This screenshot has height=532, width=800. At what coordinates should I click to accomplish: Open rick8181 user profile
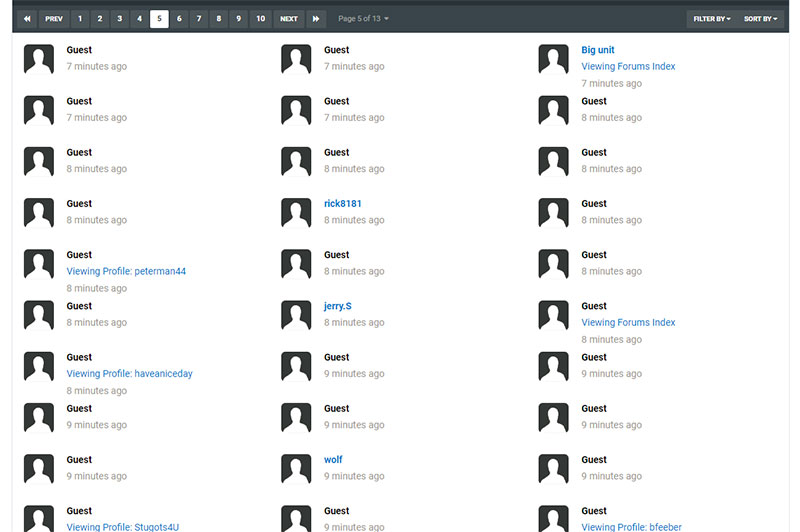(x=342, y=204)
